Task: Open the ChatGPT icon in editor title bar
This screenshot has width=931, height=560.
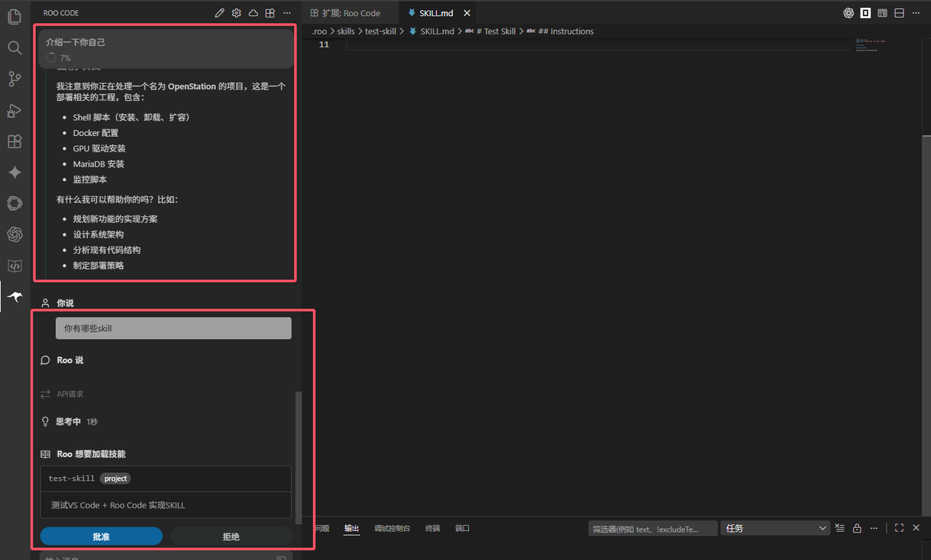Action: click(848, 13)
